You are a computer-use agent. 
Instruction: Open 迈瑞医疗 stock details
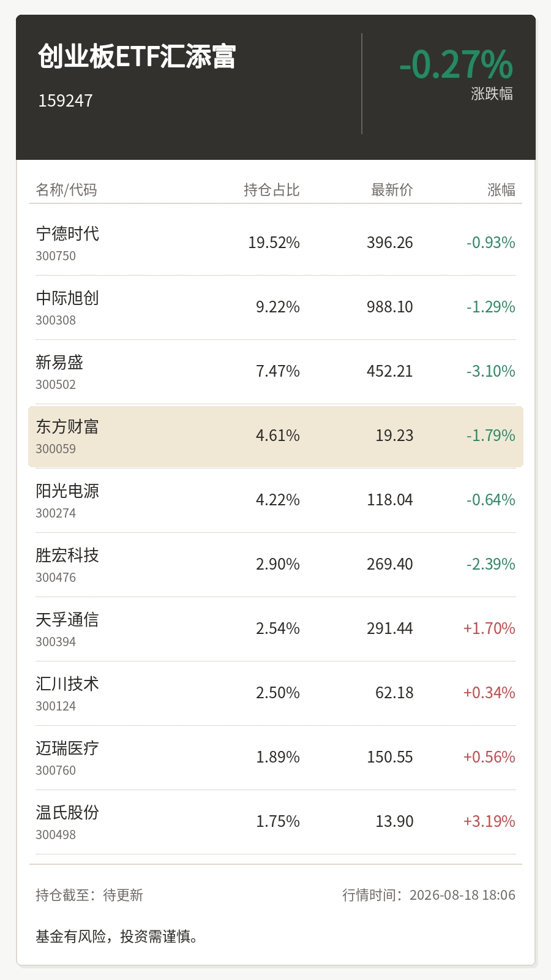pos(275,758)
